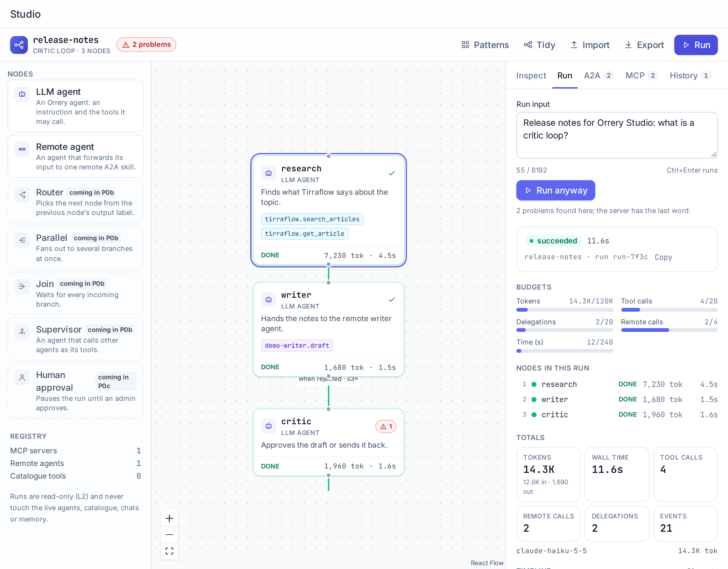This screenshot has height=569, width=728.
Task: Click the Supervisor hierarchy icon
Action: [x=22, y=332]
